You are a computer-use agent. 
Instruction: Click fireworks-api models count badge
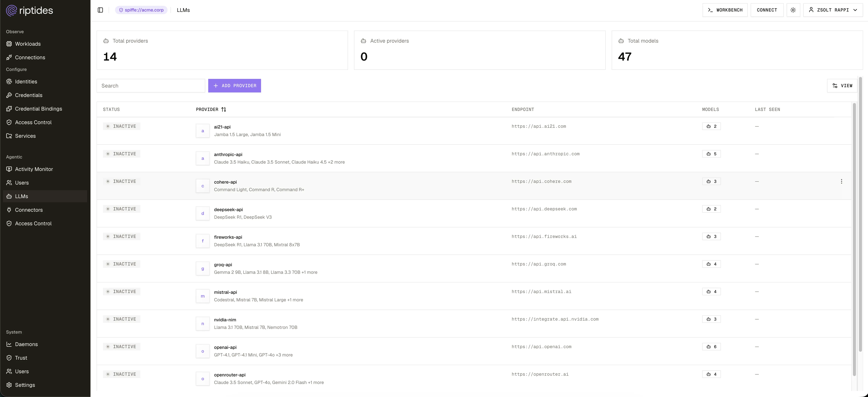click(711, 237)
